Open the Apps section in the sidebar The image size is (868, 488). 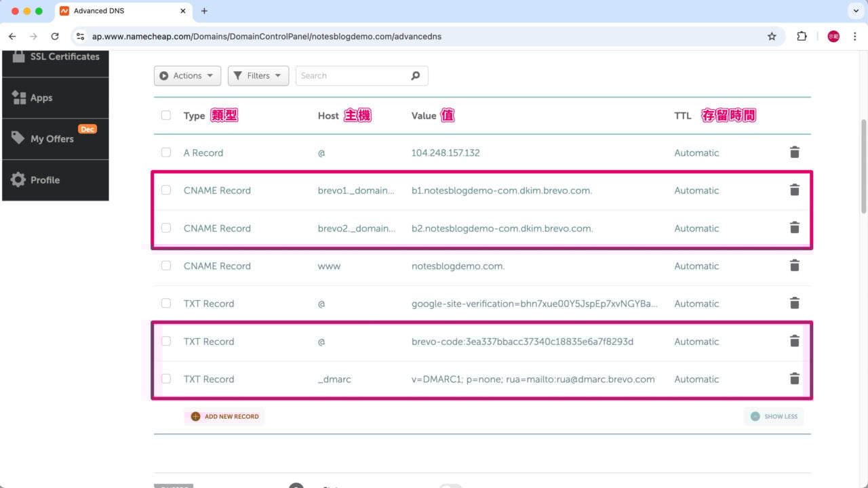[41, 98]
